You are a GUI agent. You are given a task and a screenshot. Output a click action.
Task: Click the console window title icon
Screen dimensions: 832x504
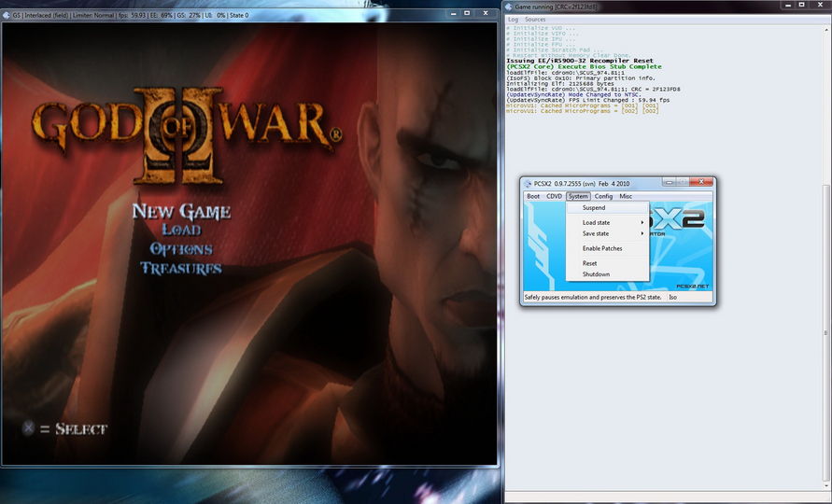(508, 7)
